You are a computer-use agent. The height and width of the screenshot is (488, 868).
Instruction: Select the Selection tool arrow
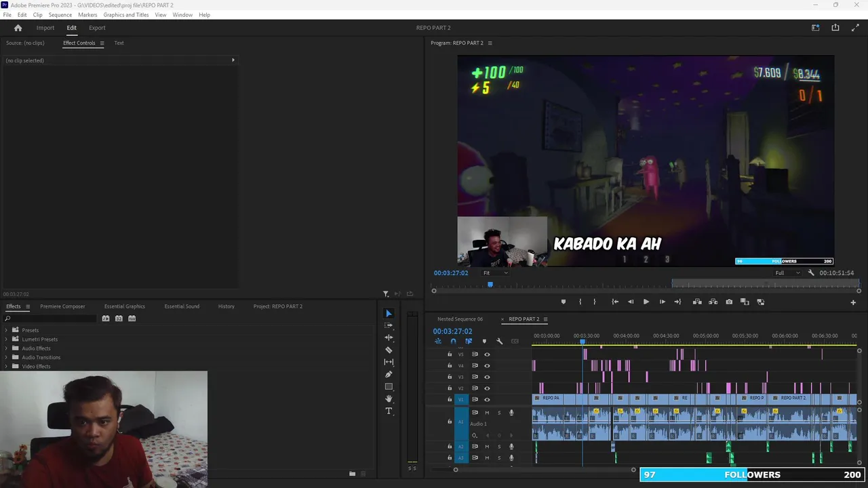tap(389, 313)
